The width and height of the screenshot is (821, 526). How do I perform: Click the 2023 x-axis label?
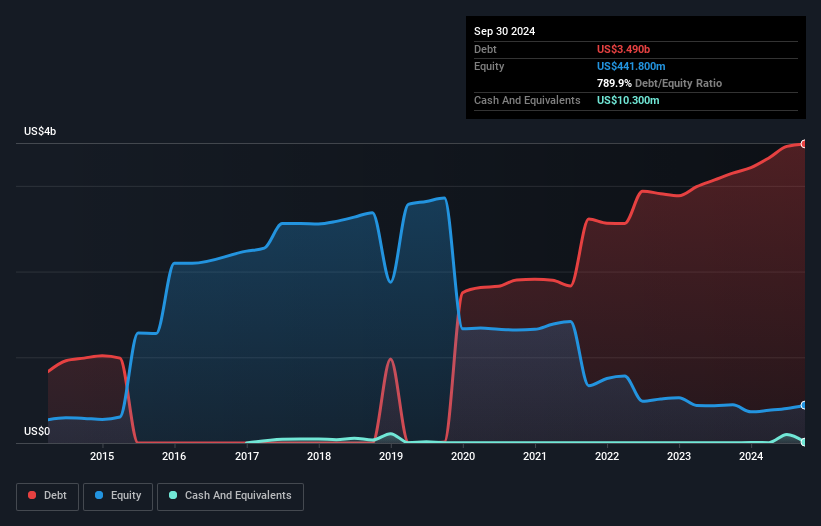pyautogui.click(x=679, y=456)
